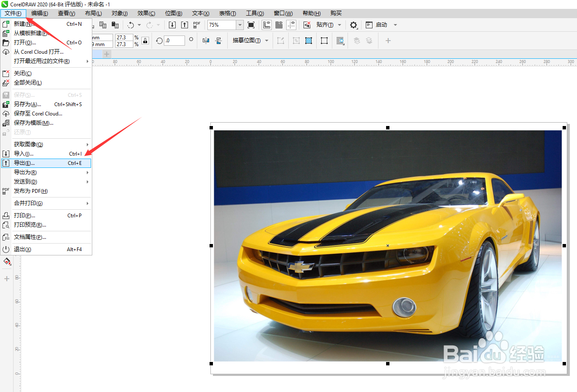Click the mirror vertically icon
The width and height of the screenshot is (577, 392).
click(x=218, y=41)
